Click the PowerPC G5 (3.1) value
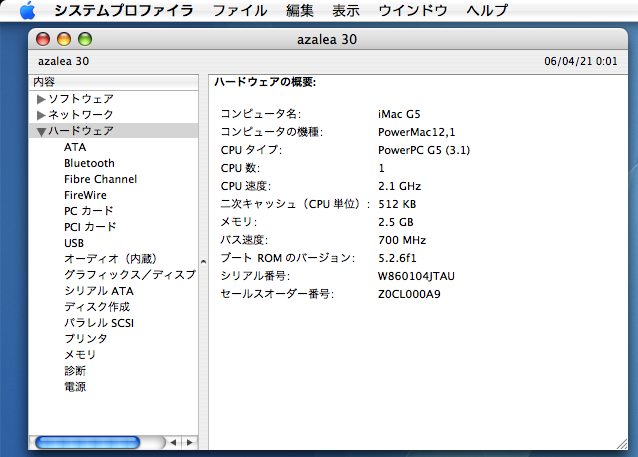638x457 pixels. coord(424,150)
